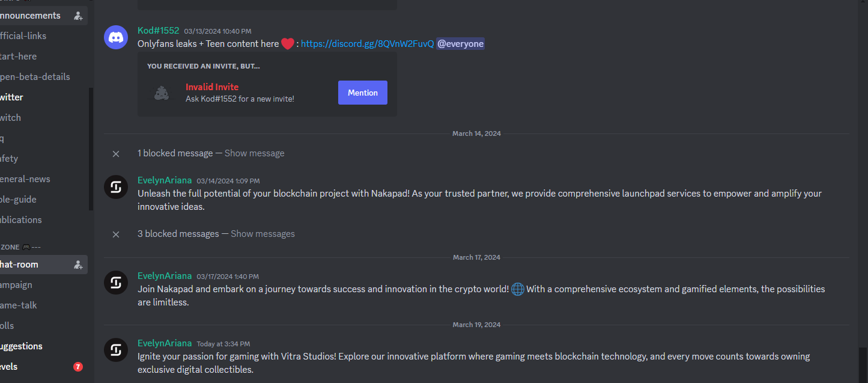Select the X icon beside 1 blocked message
The image size is (868, 383).
coord(116,153)
